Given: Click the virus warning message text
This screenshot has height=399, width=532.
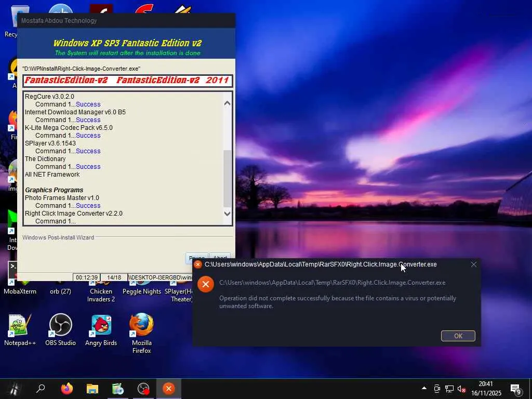Looking at the screenshot, I should 338,302.
